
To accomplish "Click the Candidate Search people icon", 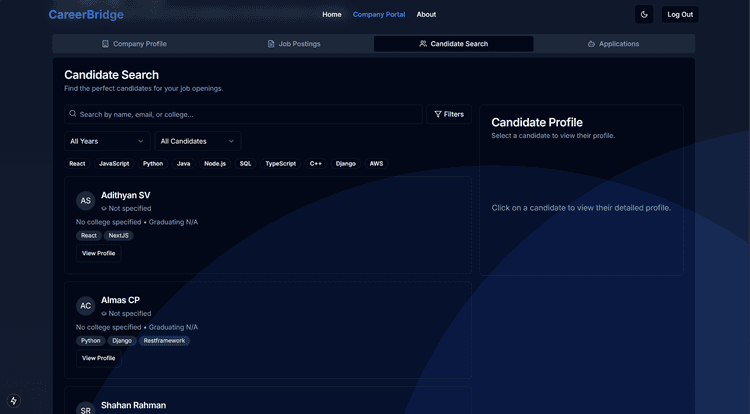I will coord(423,44).
